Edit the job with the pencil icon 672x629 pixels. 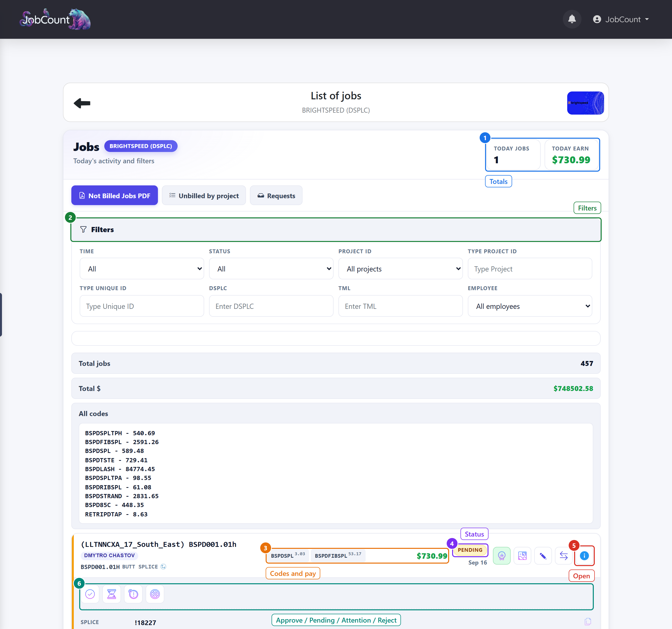[x=543, y=556]
